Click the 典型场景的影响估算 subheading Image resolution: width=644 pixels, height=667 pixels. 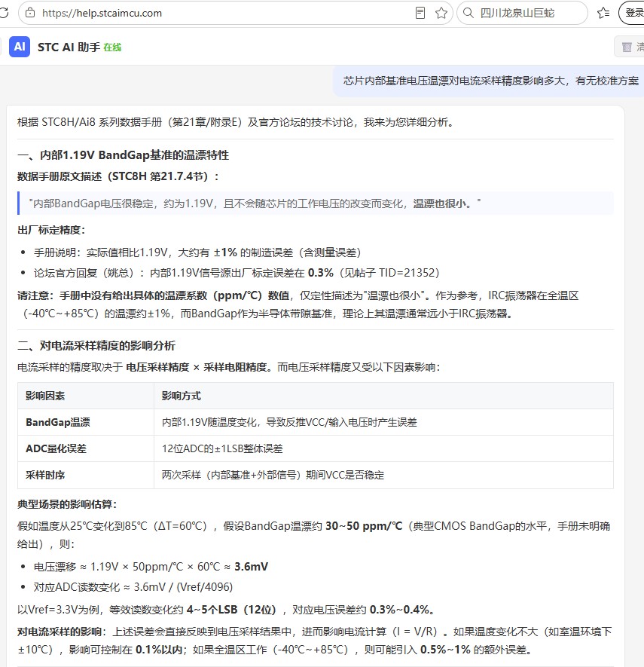coord(67,504)
